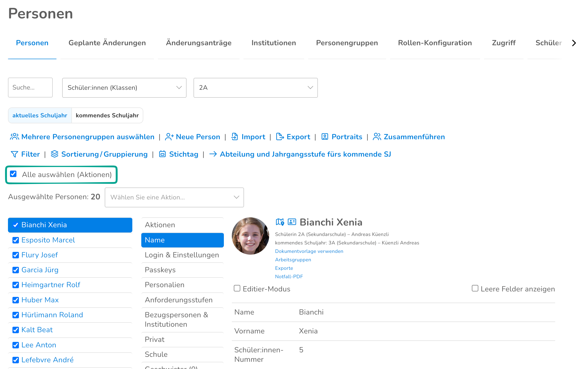The height and width of the screenshot is (369, 588).
Task: Click the Notfall-PDF link
Action: [x=289, y=277]
